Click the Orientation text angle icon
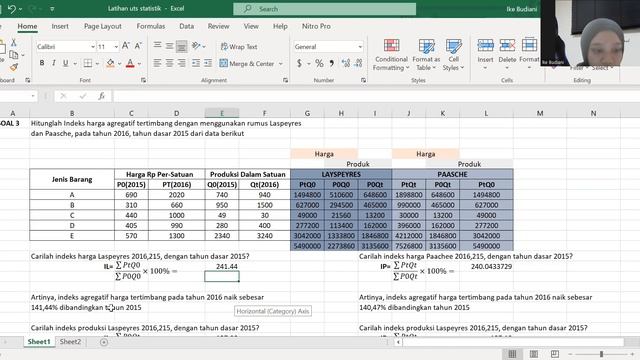 click(x=196, y=46)
